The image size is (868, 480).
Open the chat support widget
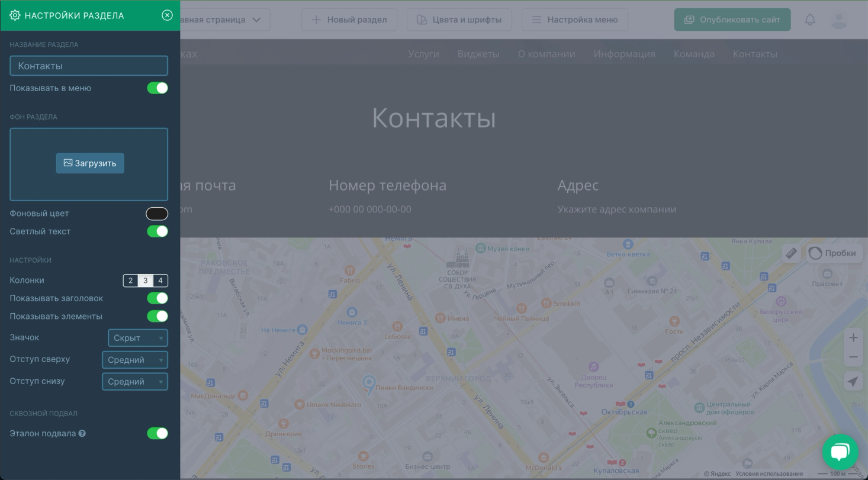[840, 452]
